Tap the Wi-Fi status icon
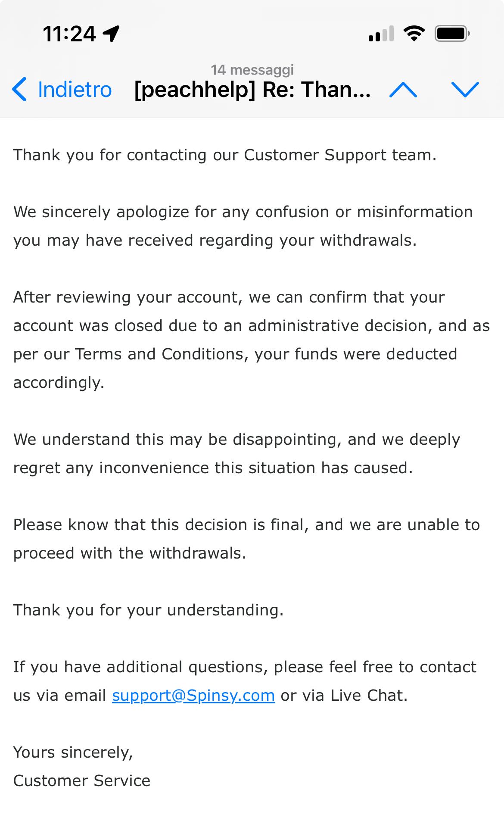Viewport: 504px width, 821px height. point(414,33)
